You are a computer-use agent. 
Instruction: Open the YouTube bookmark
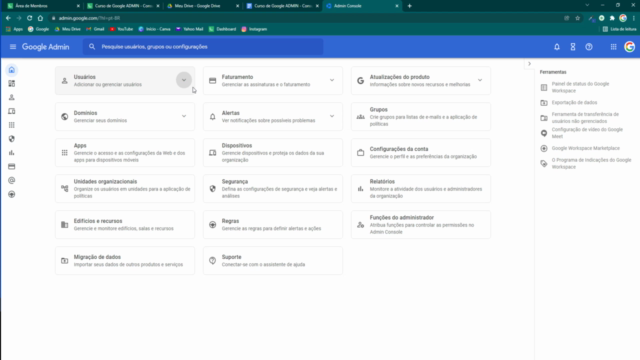coord(121,29)
